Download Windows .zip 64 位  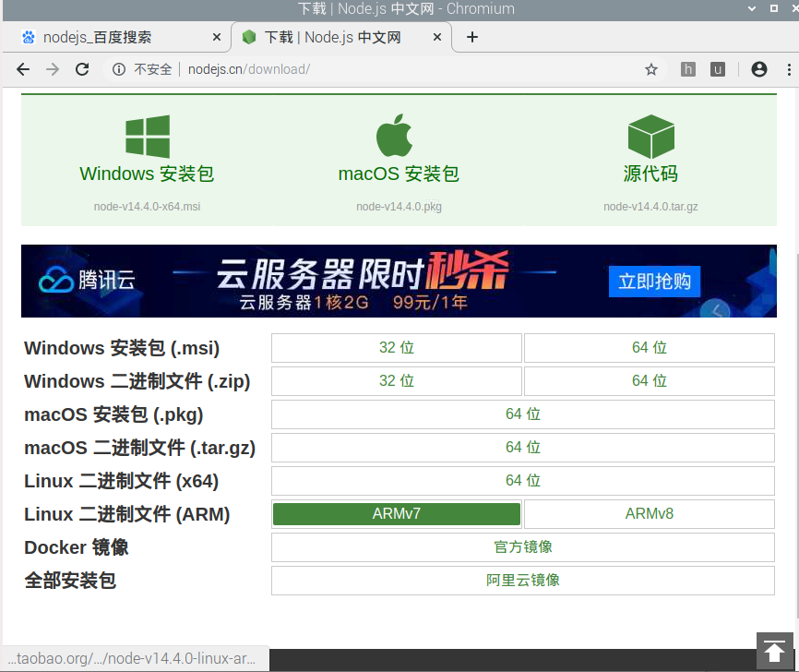point(650,381)
